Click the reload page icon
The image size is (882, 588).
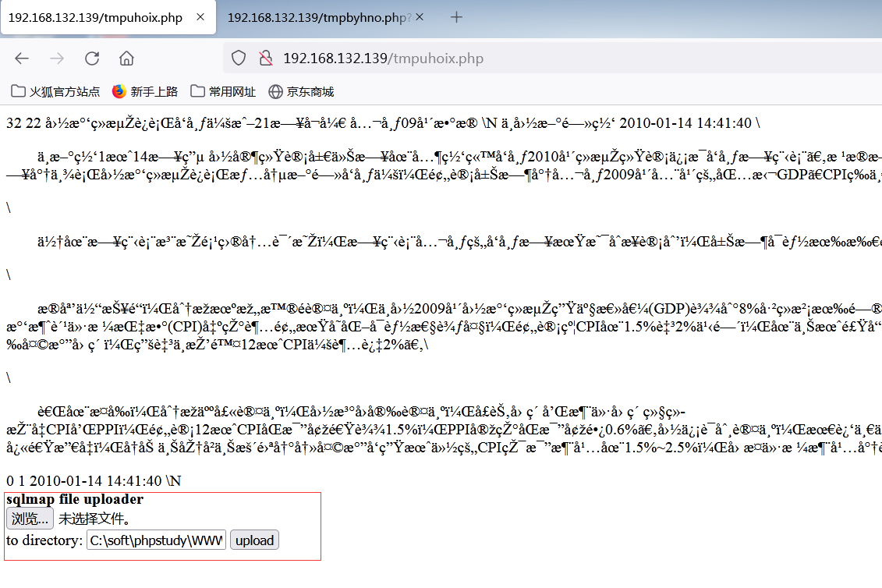91,58
